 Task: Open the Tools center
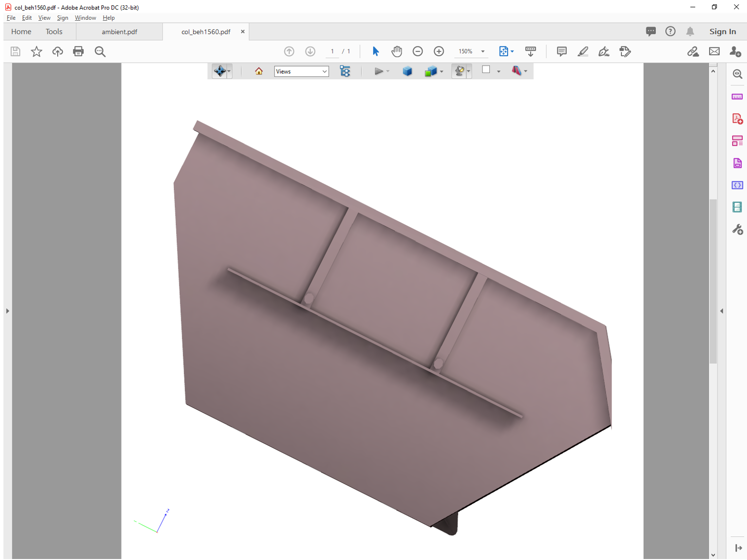54,31
